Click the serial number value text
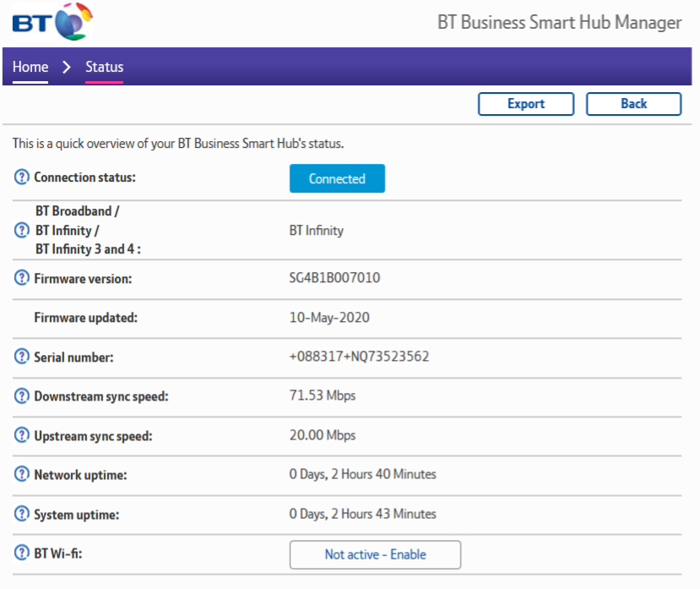Screen dimensions: 700x589 pos(359,357)
